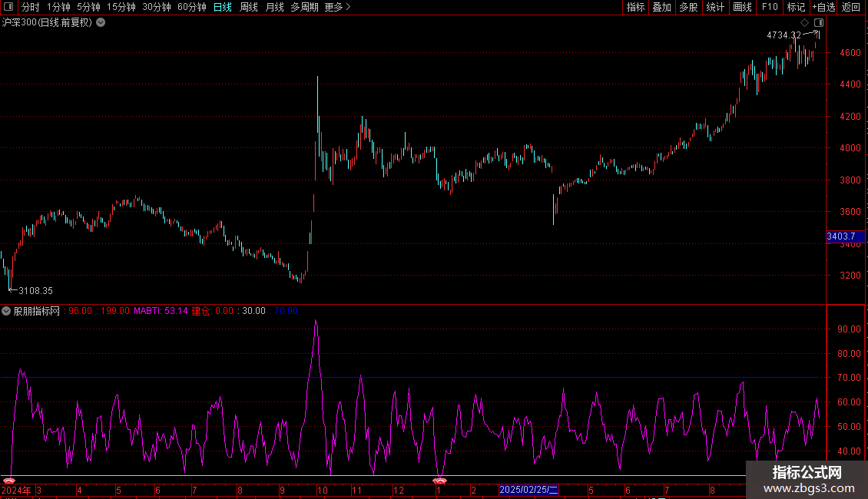The height and width of the screenshot is (499, 868).
Task: Open the 多股 multi-stock view
Action: point(688,7)
